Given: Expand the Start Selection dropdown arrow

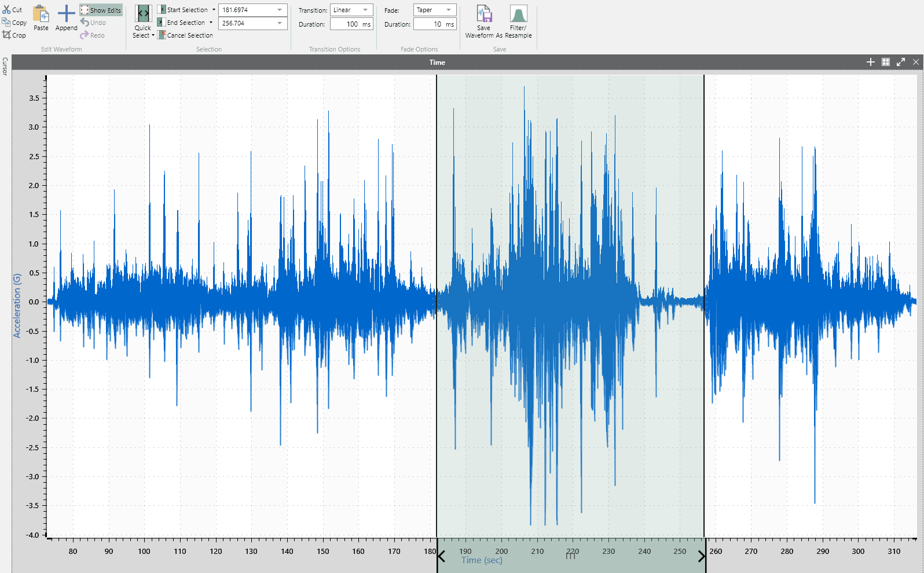Looking at the screenshot, I should [x=214, y=10].
